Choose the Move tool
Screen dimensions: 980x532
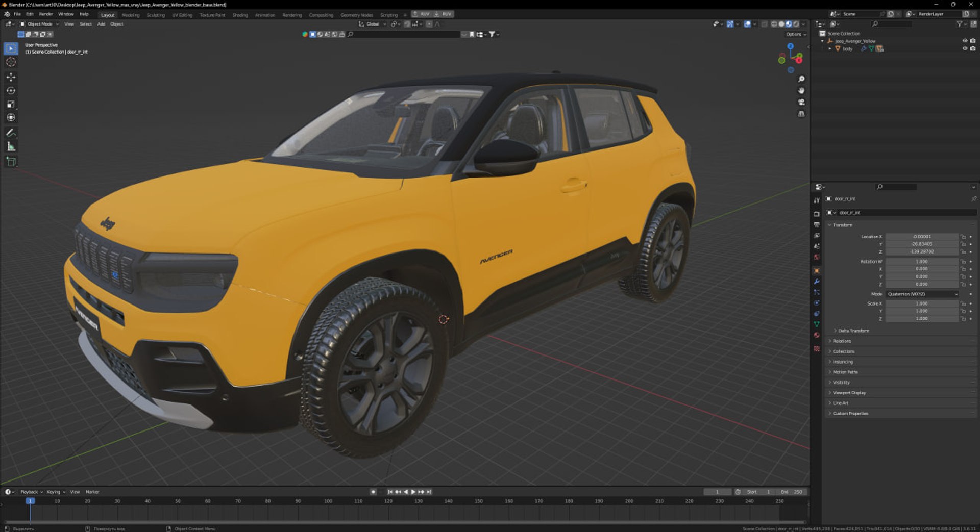11,77
